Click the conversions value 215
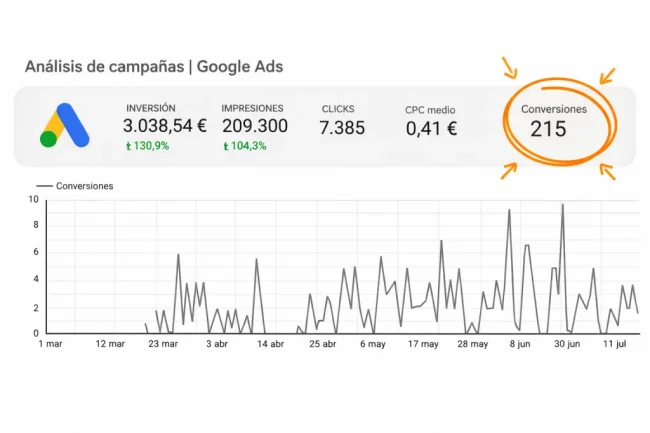Screen dimensions: 650x433 tap(548, 129)
